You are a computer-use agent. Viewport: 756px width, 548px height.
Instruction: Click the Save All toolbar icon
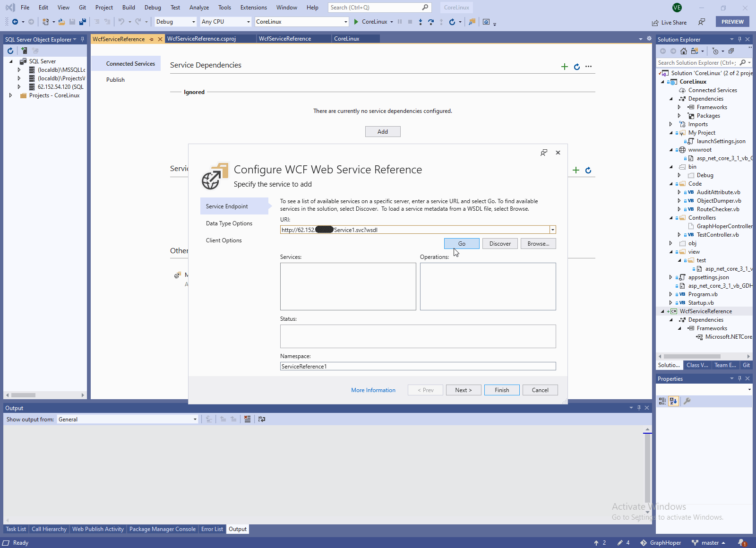83,22
